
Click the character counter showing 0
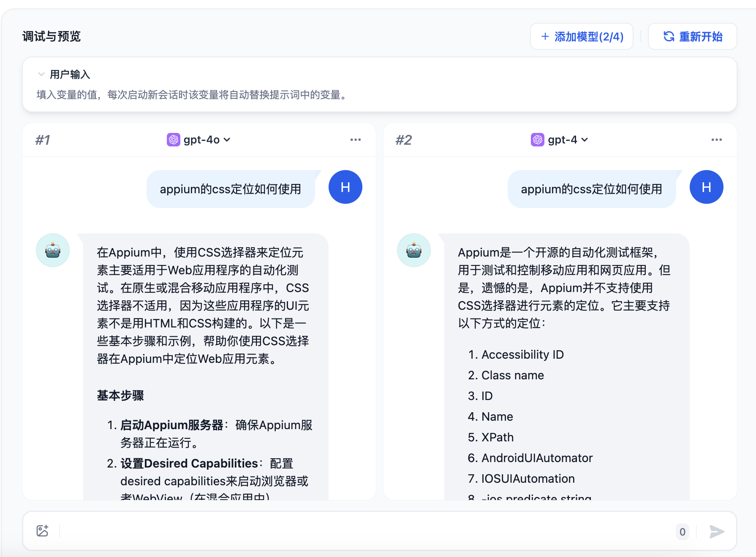(682, 532)
